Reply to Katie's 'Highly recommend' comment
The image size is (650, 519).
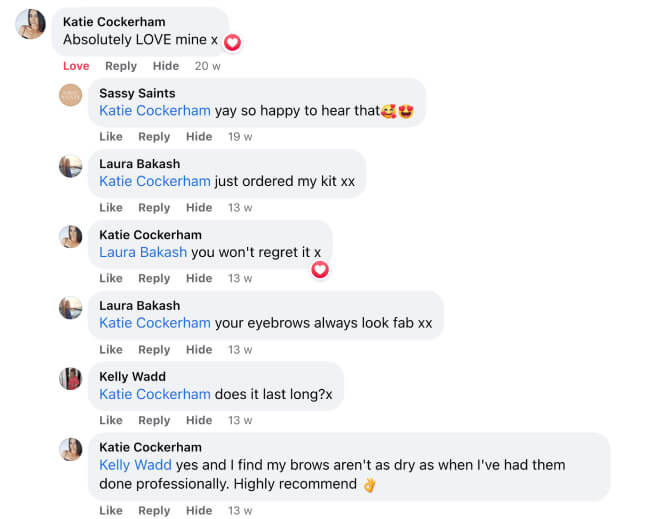coord(154,511)
